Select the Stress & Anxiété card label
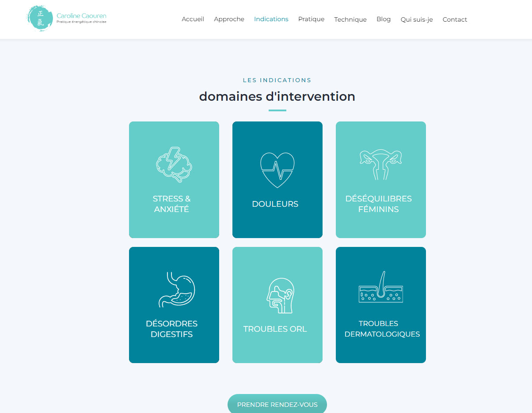Image resolution: width=532 pixels, height=413 pixels. [171, 204]
